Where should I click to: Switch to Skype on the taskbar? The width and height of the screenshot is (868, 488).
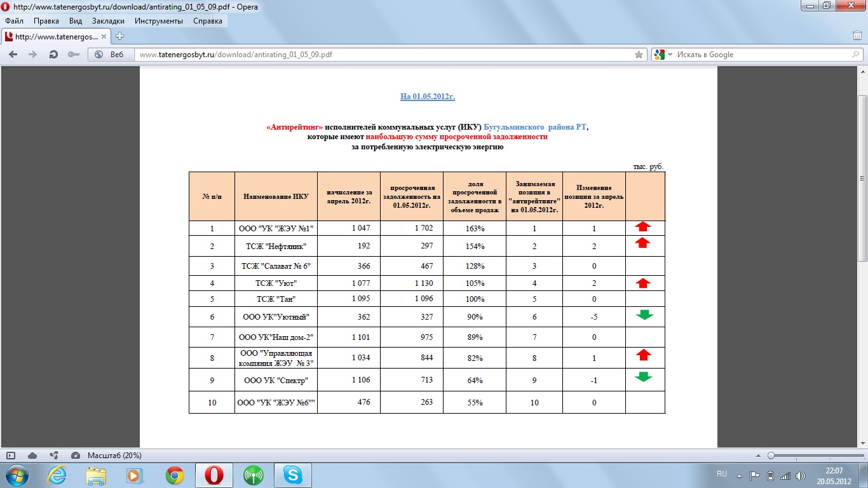click(293, 475)
